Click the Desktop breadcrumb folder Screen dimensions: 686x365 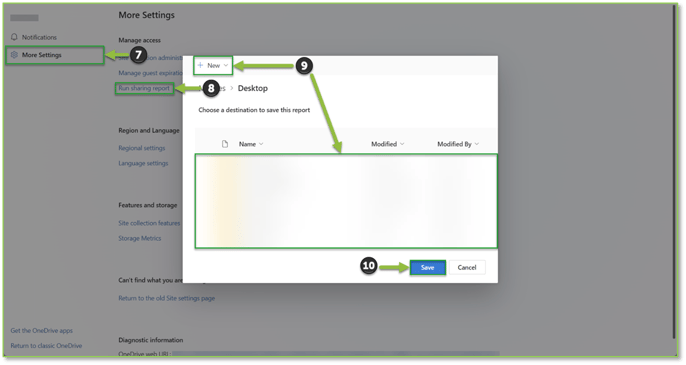click(252, 88)
